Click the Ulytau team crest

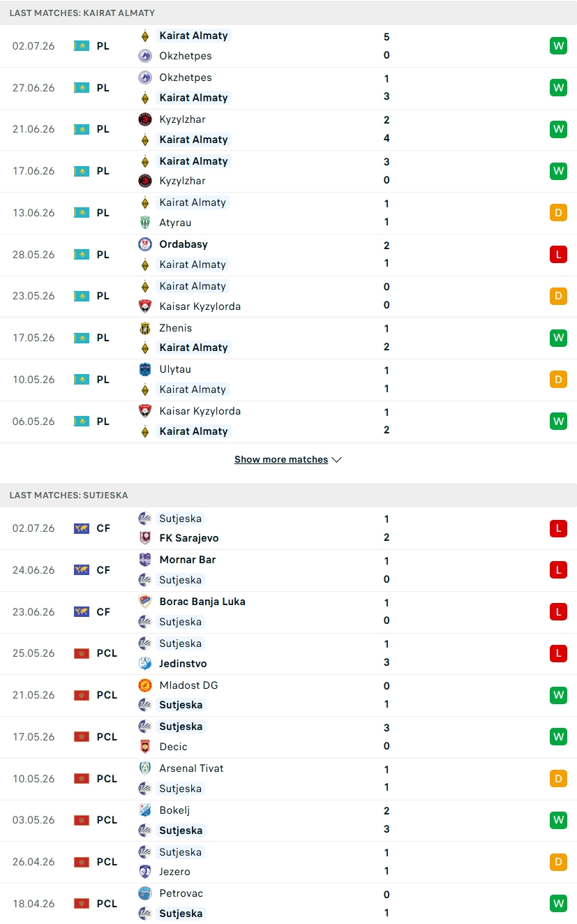point(145,369)
